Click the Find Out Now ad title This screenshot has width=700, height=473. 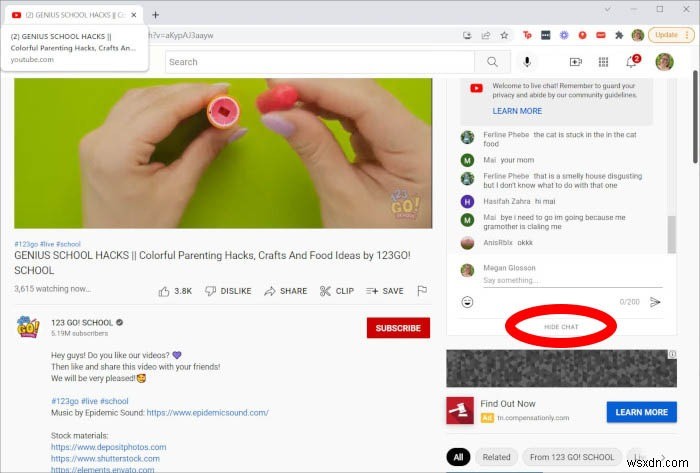pos(508,404)
